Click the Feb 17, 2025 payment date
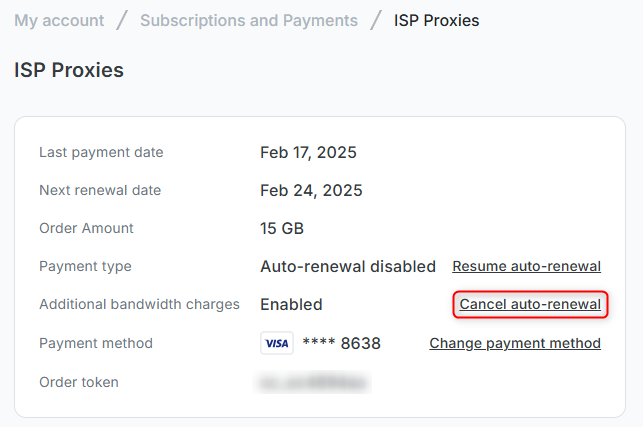This screenshot has height=427, width=643. pos(308,152)
